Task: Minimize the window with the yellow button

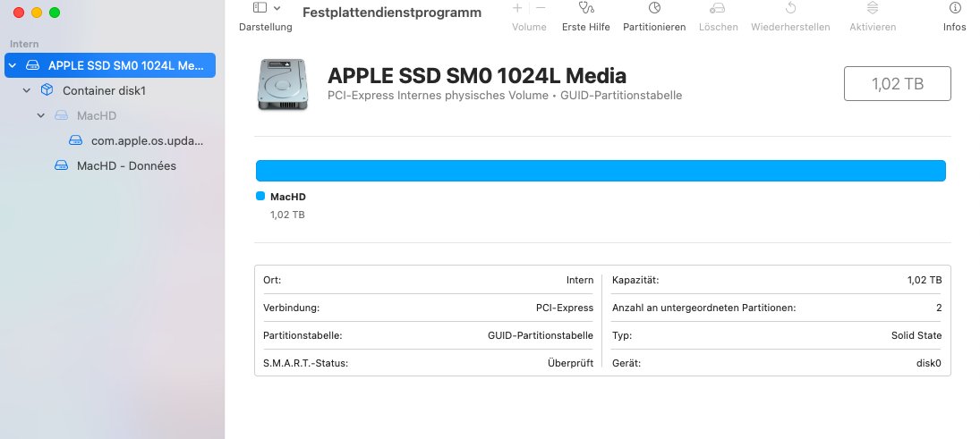Action: point(37,13)
